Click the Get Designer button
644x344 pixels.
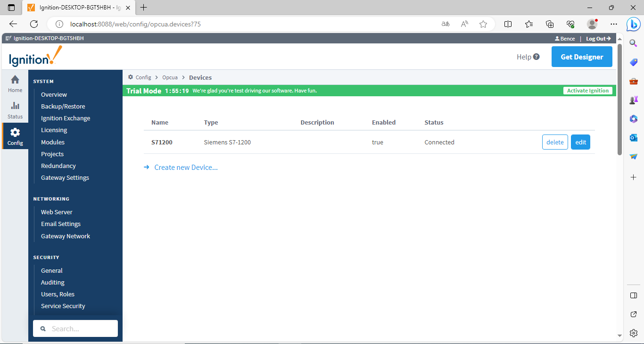(582, 57)
